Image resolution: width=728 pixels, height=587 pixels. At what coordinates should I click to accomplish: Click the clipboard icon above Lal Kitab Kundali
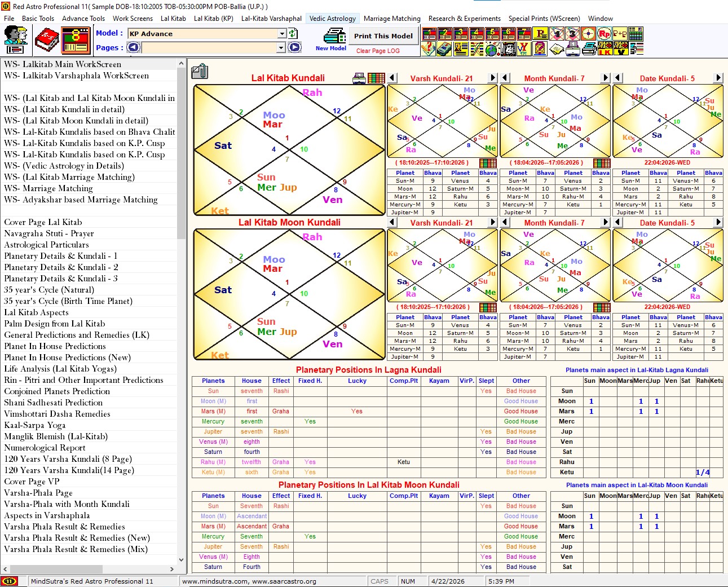coord(200,72)
